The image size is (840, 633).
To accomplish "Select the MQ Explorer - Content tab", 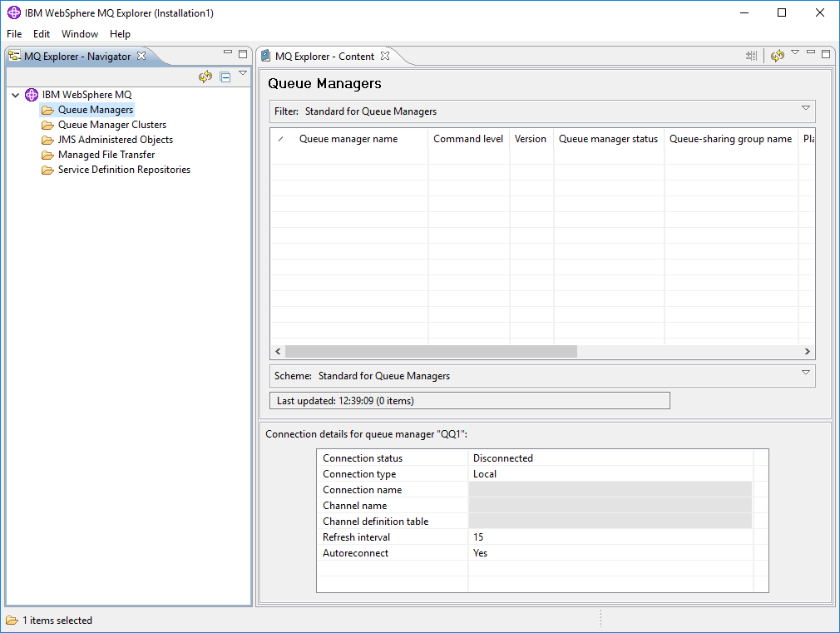I will click(324, 57).
